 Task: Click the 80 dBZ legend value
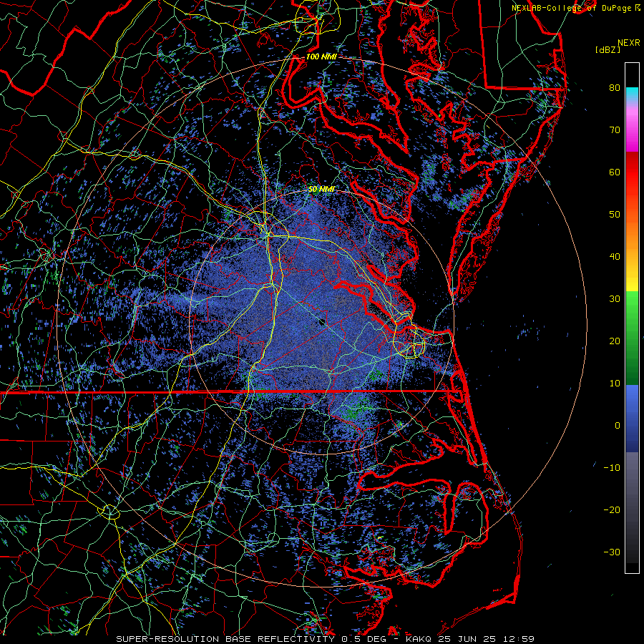pyautogui.click(x=615, y=87)
